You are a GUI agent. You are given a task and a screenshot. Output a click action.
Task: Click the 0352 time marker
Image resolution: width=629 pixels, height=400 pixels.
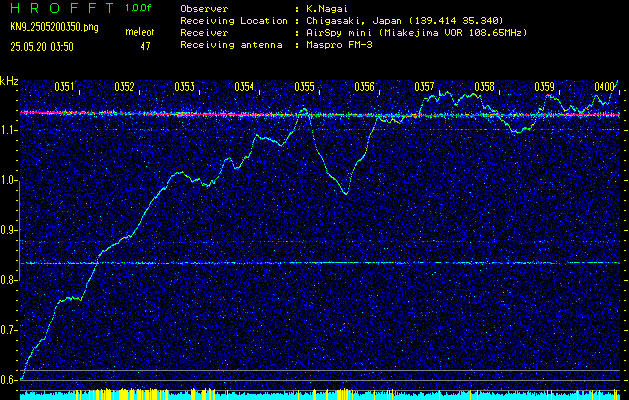click(x=124, y=87)
